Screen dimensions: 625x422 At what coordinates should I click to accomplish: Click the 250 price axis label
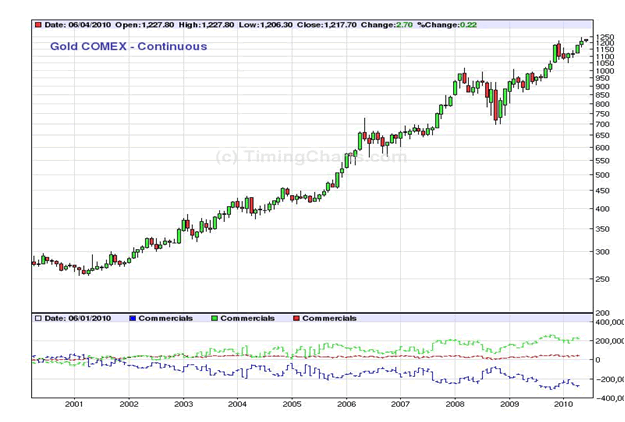tap(603, 279)
